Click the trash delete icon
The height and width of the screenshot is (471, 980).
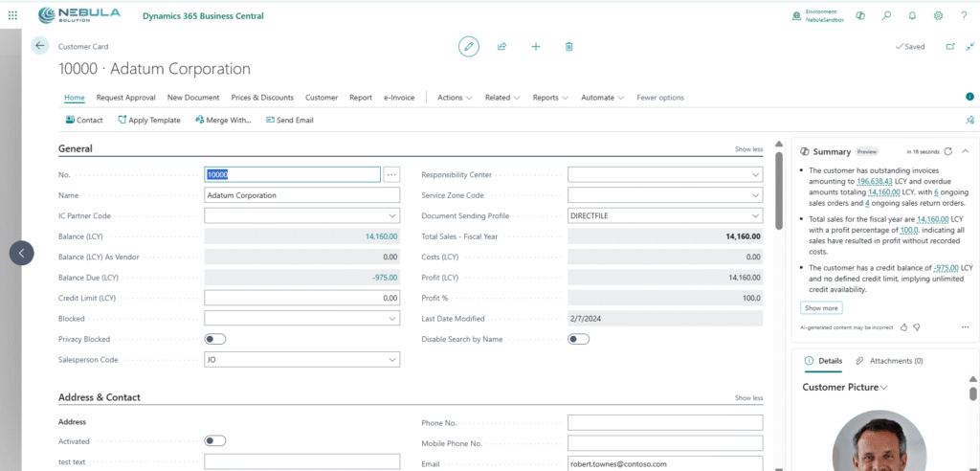click(x=568, y=46)
